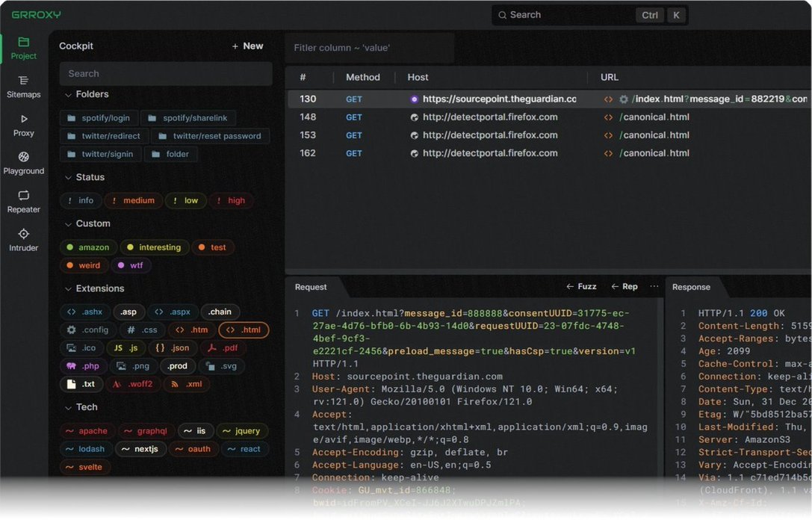
Task: Click the New button in Cockpit
Action: pos(247,46)
